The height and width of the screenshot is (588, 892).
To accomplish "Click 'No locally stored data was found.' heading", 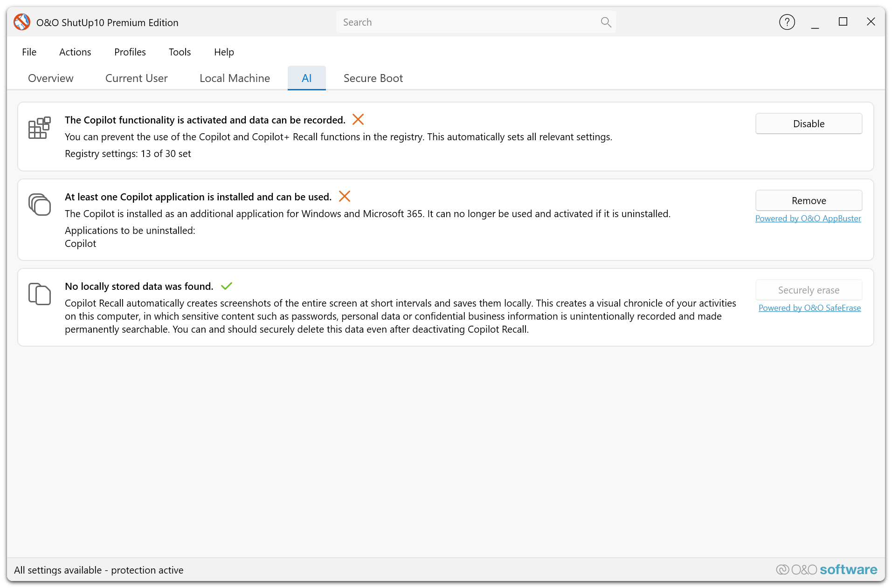I will pyautogui.click(x=139, y=287).
